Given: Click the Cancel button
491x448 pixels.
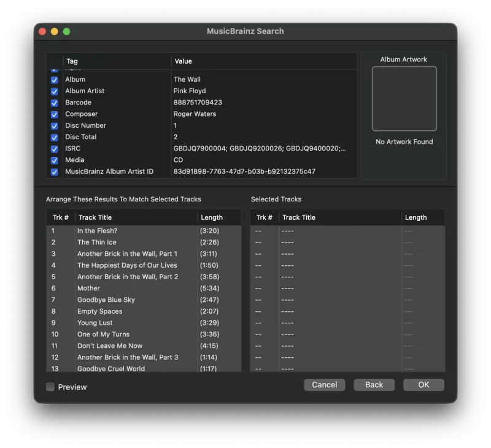Looking at the screenshot, I should (x=325, y=385).
